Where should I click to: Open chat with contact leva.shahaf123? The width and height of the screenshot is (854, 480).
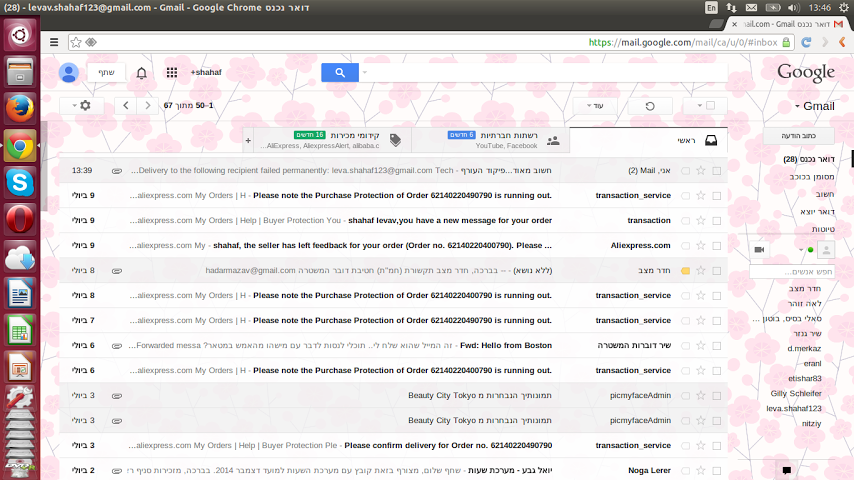[794, 409]
